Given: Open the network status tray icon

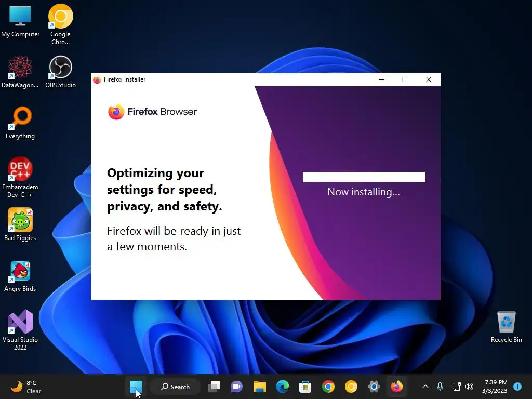Looking at the screenshot, I should point(456,387).
